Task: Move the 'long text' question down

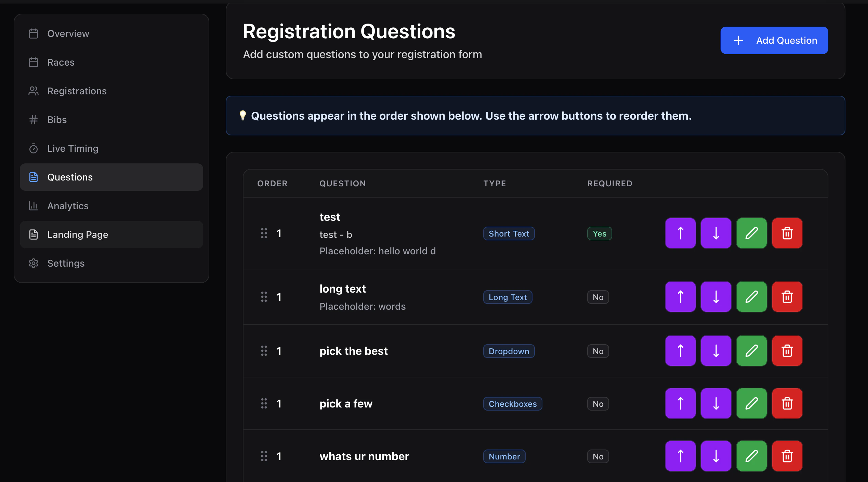Action: [x=716, y=297]
